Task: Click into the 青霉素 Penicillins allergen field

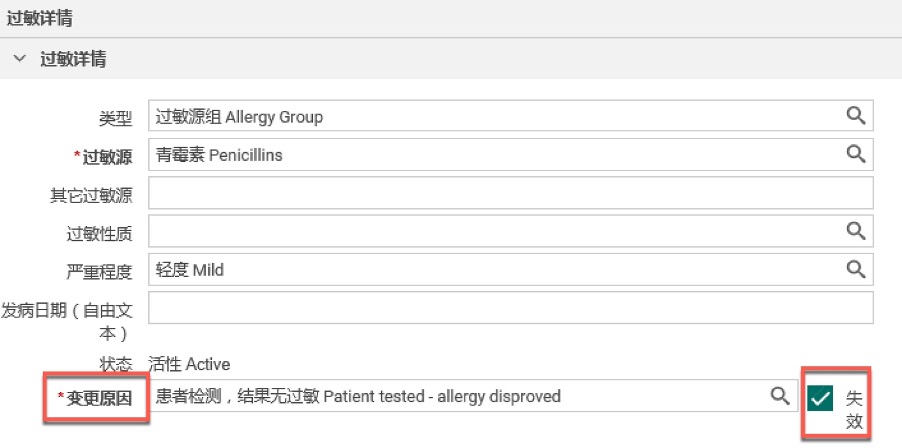Action: [511, 154]
